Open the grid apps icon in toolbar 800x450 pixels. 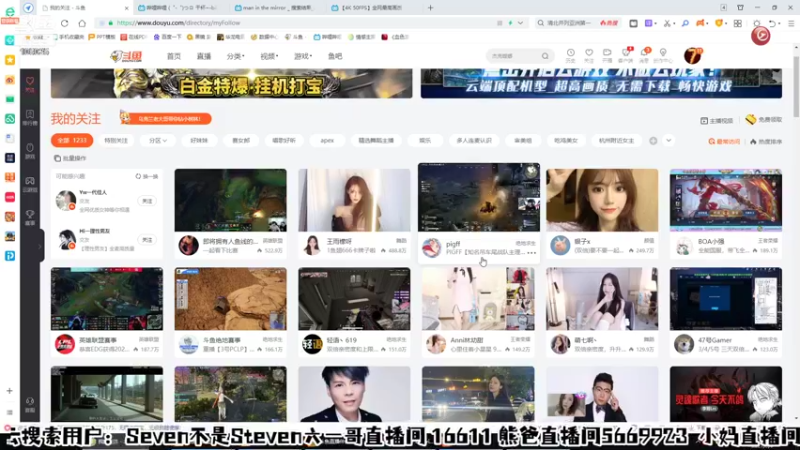[737, 23]
